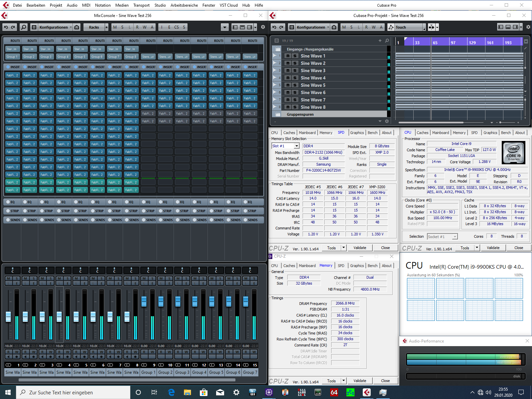The width and height of the screenshot is (532, 399).
Task: Click Validate in the CPU-Z SPD window
Action: [x=360, y=248]
